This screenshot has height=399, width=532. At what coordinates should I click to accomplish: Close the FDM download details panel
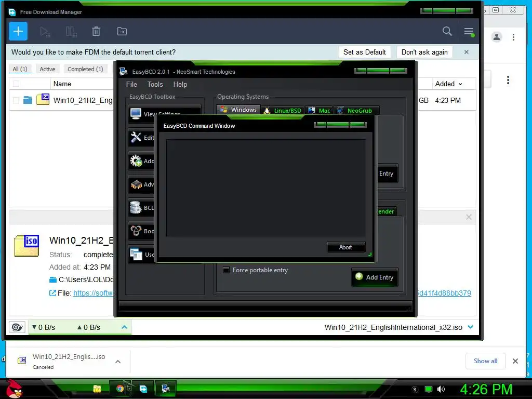click(469, 217)
